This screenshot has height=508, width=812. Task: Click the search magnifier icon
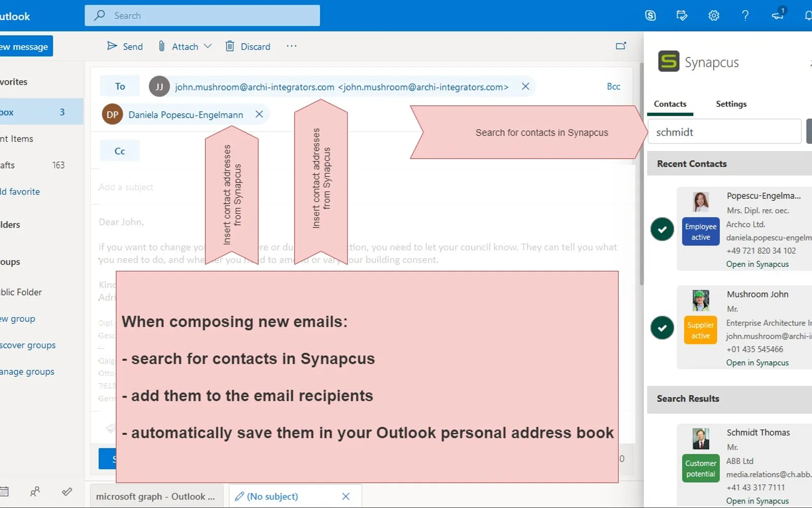(99, 16)
